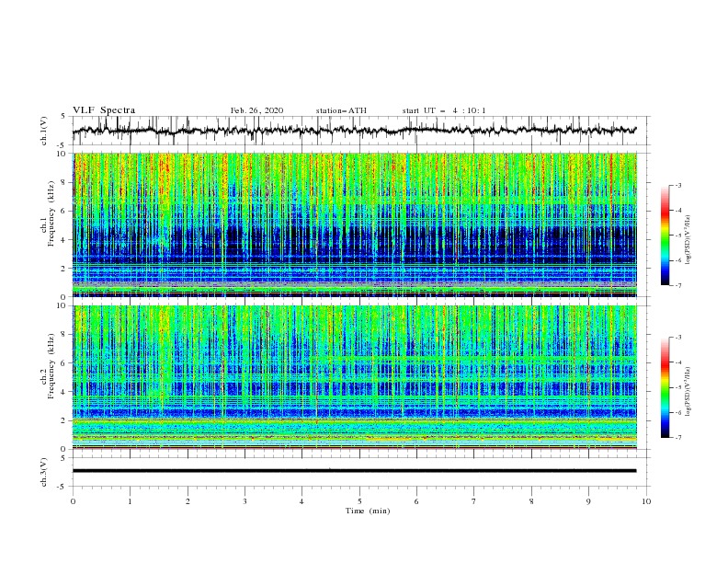Click time axis tick label '5'
The image size is (728, 563).
coord(359,501)
